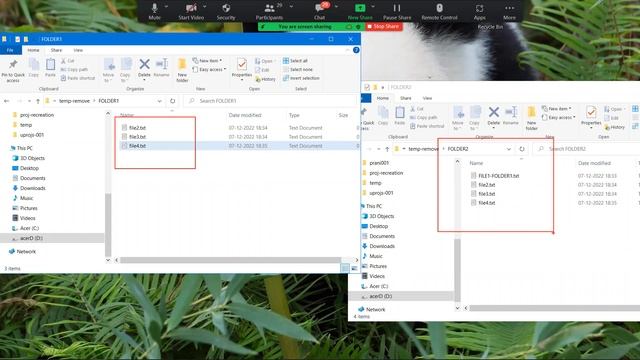Open Remote Control in Zoom toolbar
This screenshot has width=640, height=360.
[x=439, y=11]
